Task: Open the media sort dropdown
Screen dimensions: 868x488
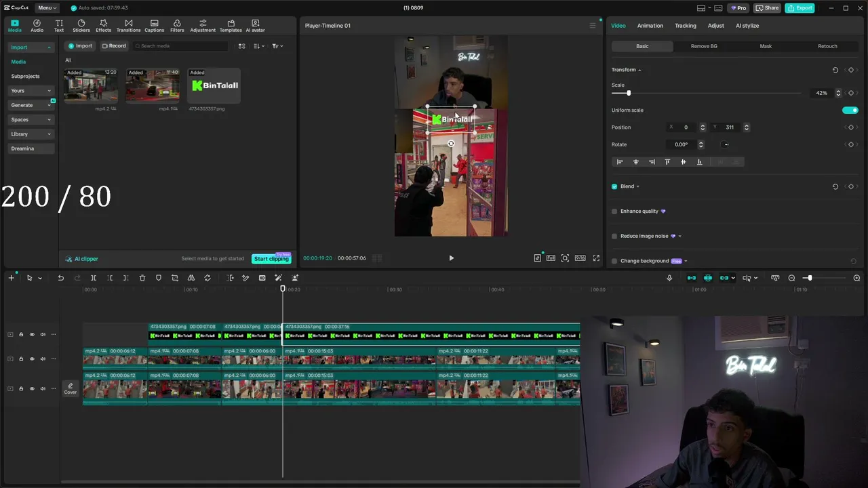Action: click(x=259, y=46)
